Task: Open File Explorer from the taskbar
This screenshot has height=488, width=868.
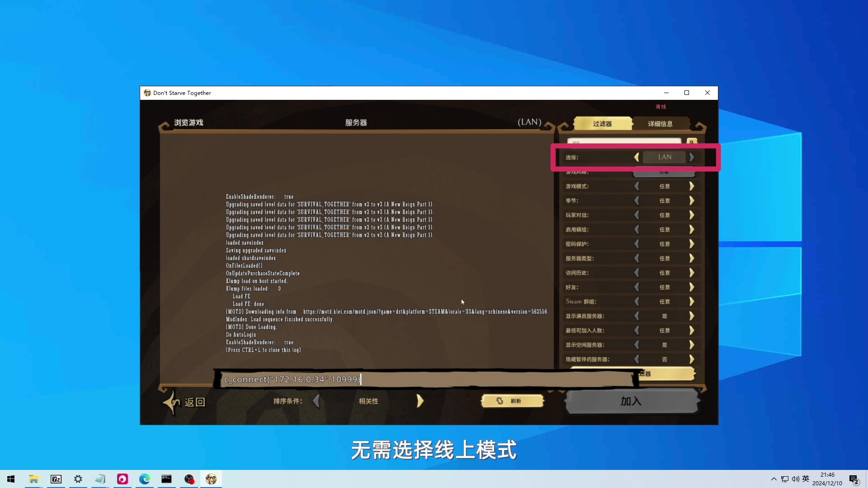Action: point(34,479)
